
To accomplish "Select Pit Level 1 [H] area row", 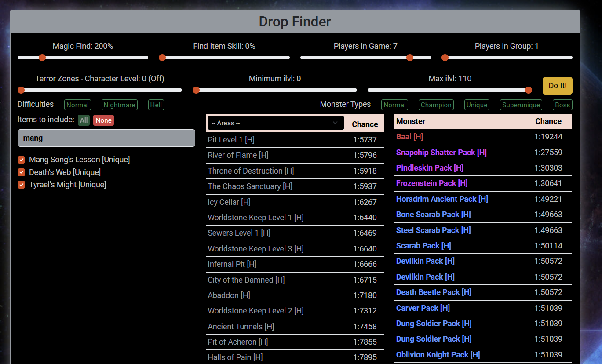I will tap(231, 140).
